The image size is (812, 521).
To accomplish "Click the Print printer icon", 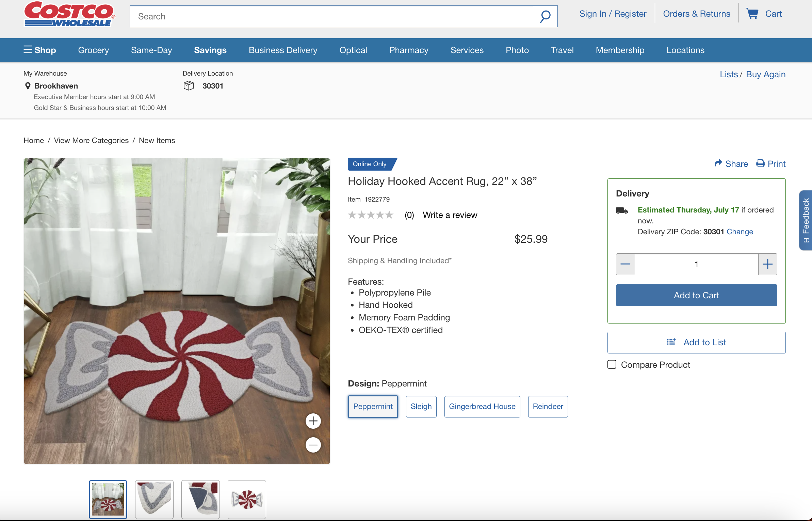I will pos(761,163).
